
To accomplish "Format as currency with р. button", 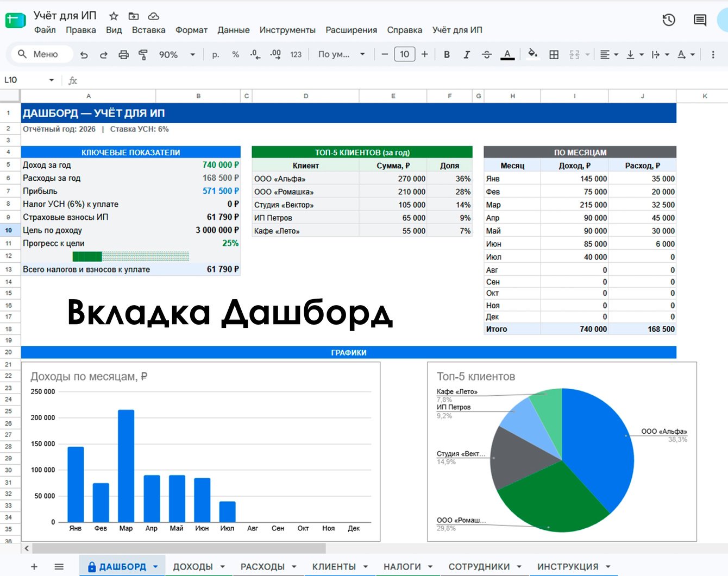I will (x=216, y=54).
